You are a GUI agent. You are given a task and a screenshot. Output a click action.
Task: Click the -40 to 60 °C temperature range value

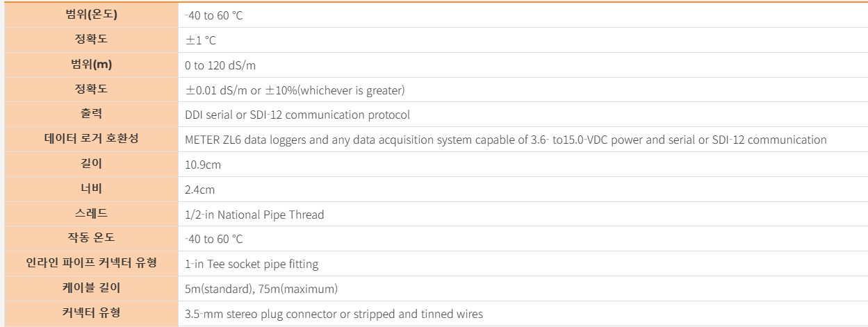click(214, 15)
